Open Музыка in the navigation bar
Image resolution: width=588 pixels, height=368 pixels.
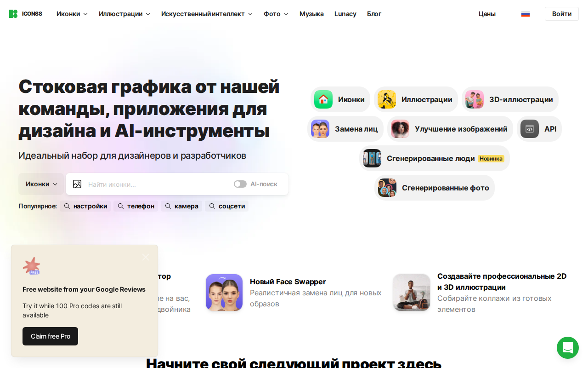click(x=311, y=14)
